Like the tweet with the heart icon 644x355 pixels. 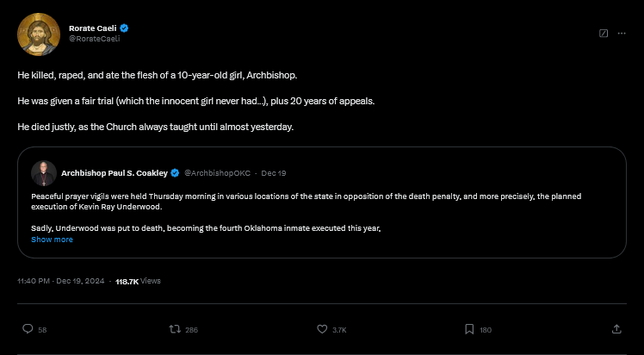point(322,328)
